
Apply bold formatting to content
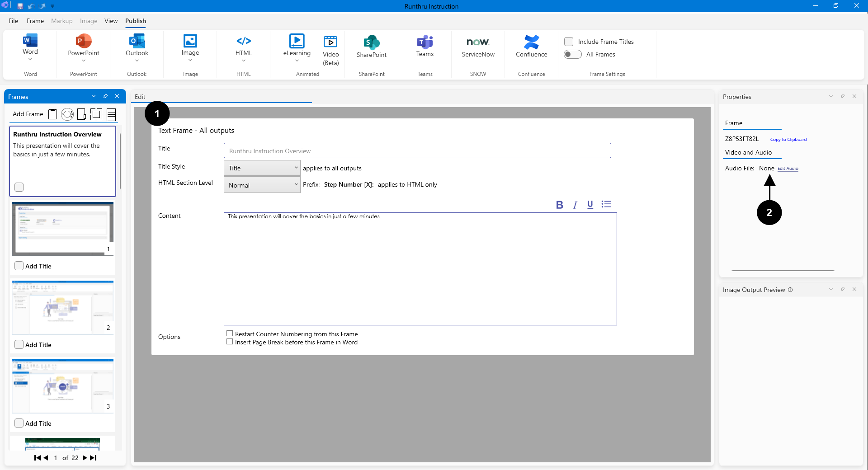coord(559,205)
